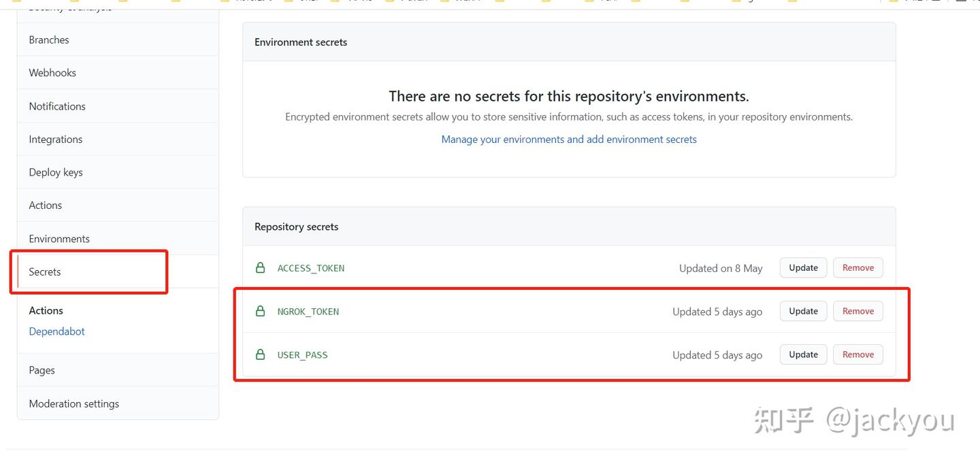Open the Environments settings section
Image resolution: width=980 pixels, height=464 pixels.
[x=59, y=238]
